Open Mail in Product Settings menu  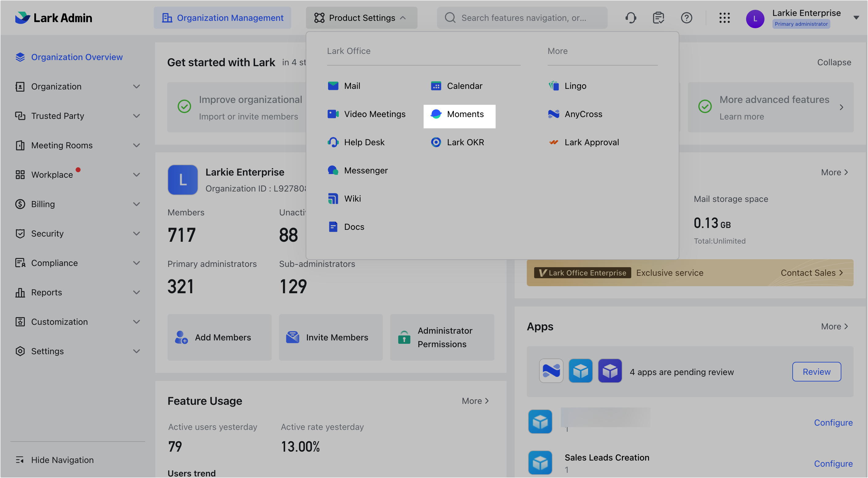point(344,86)
